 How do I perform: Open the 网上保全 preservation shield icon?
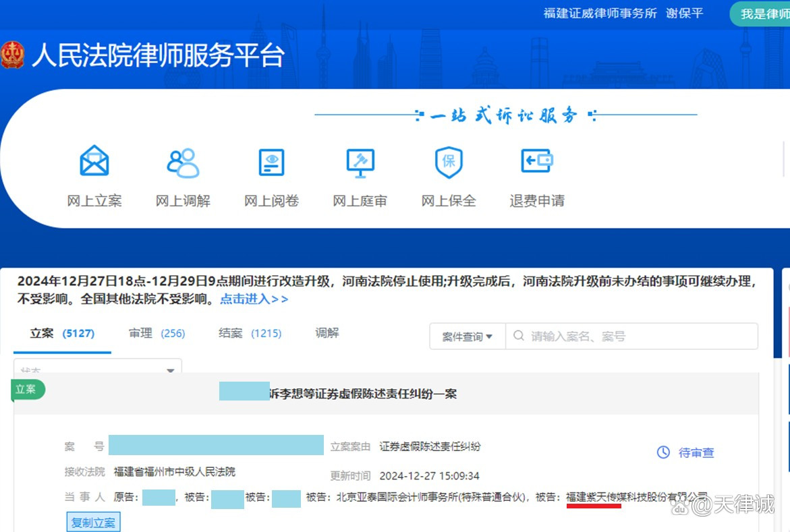coord(449,162)
